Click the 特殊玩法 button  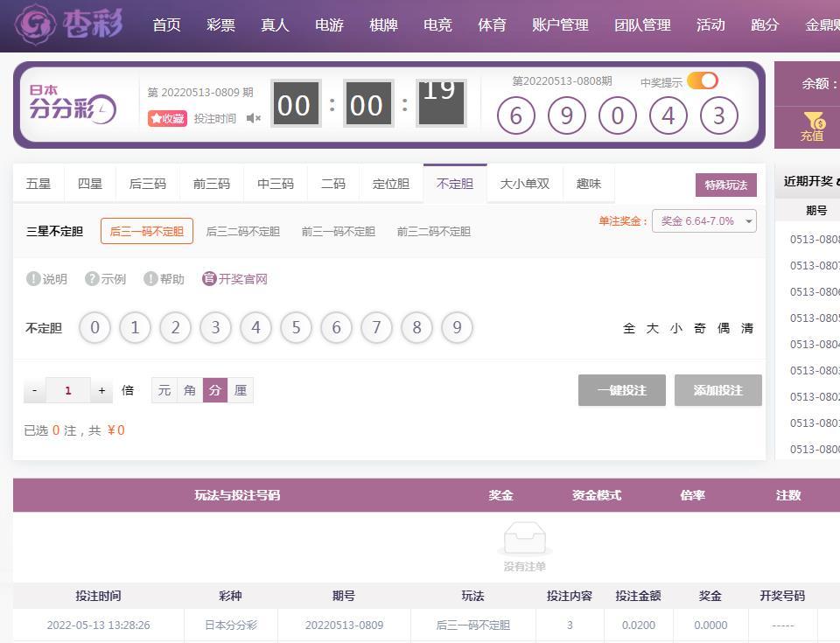(726, 185)
